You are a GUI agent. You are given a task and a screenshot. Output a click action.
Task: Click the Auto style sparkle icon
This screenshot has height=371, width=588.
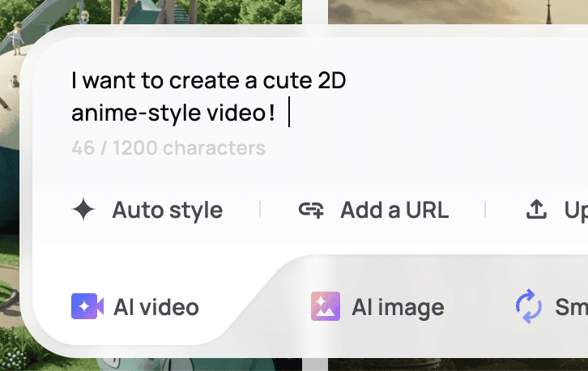(83, 209)
